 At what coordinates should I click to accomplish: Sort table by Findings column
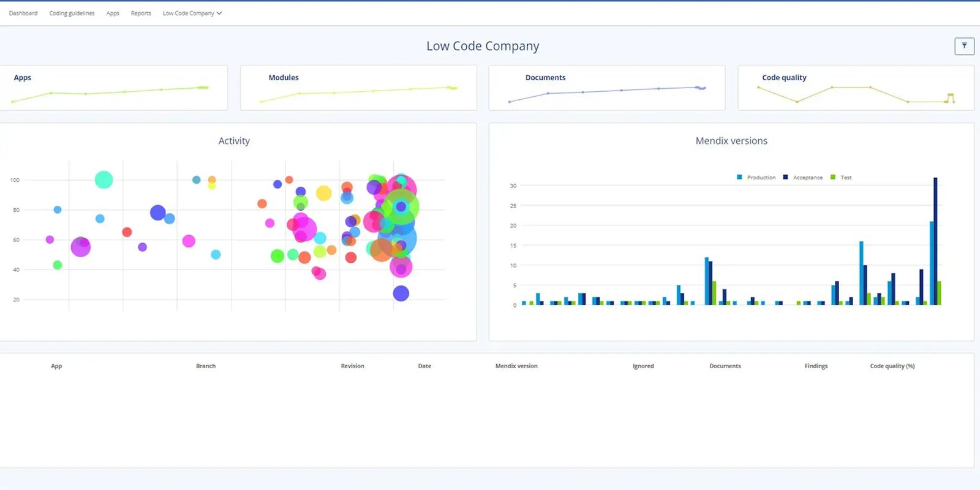click(x=816, y=366)
